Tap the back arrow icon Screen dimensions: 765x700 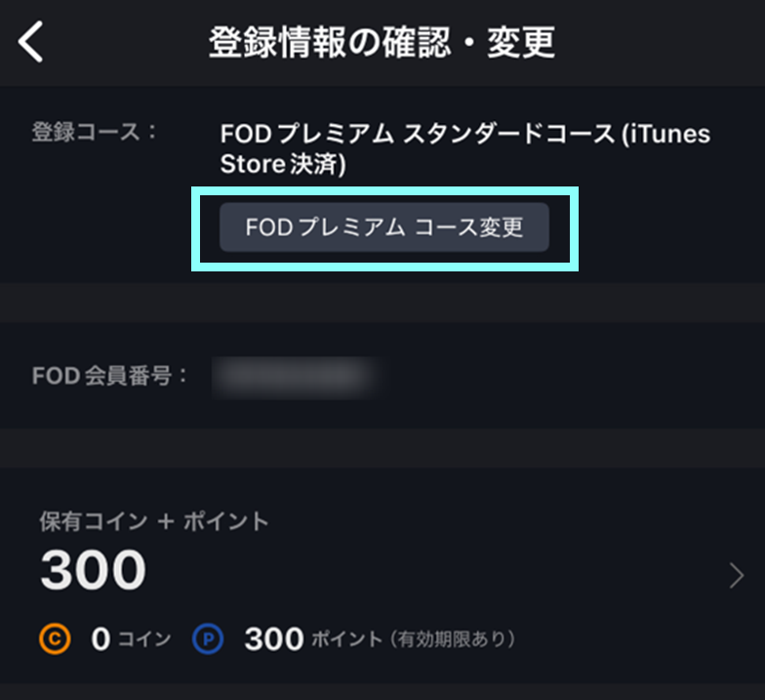31,43
